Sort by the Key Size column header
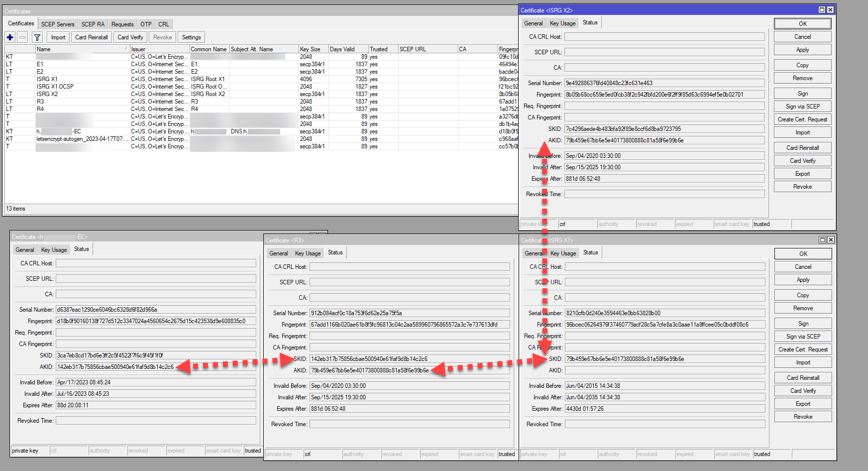The width and height of the screenshot is (868, 471). 314,49
